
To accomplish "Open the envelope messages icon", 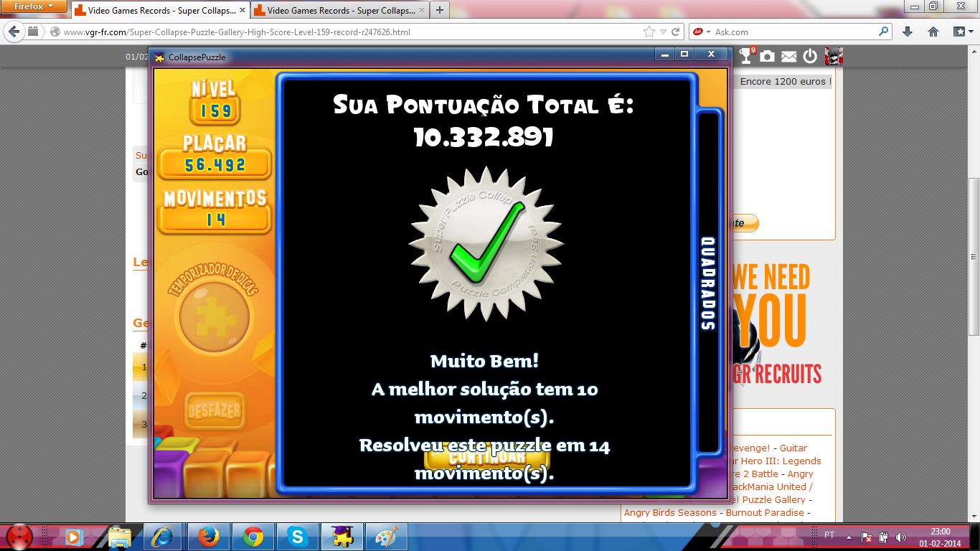I will coord(788,56).
